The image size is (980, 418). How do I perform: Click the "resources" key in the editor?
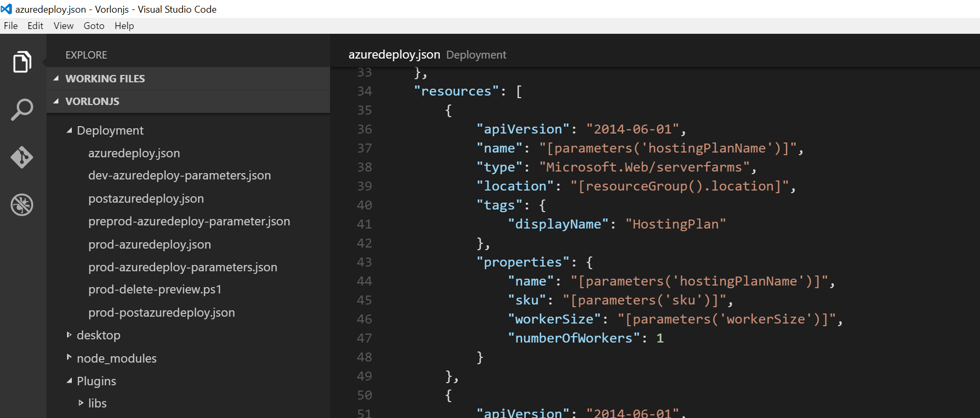(x=456, y=91)
